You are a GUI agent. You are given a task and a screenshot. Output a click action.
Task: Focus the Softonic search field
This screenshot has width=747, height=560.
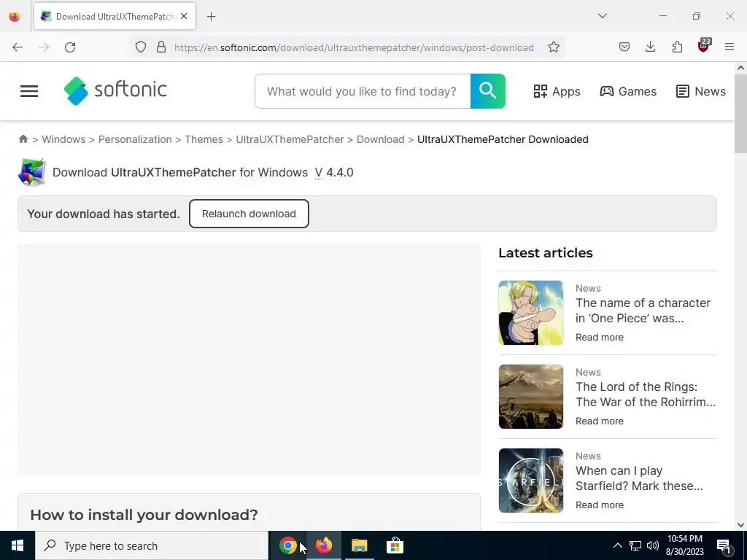(363, 91)
